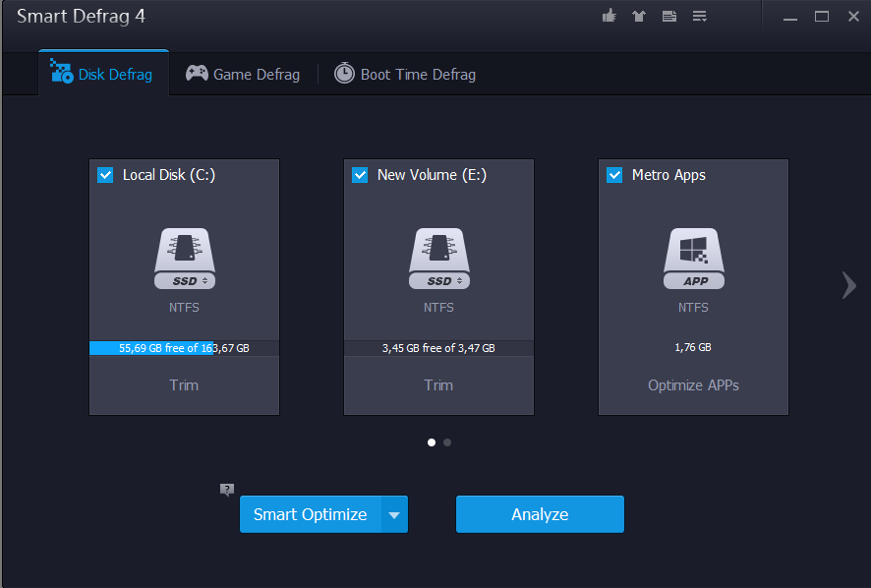Click NTFS text under New Volume (E:)
The image size is (871, 588).
438,308
